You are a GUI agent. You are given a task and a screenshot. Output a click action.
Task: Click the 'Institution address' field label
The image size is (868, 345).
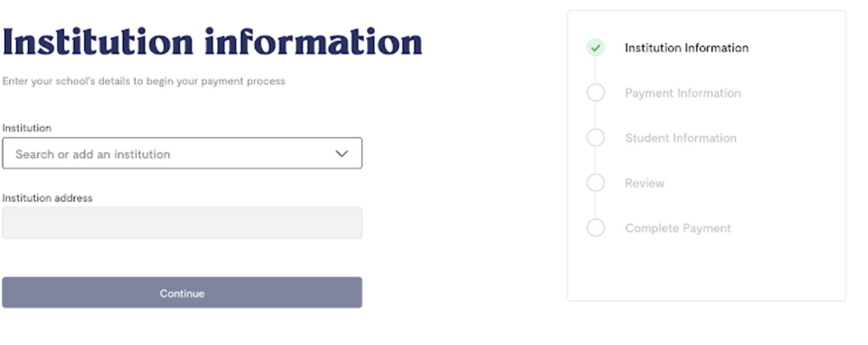[x=47, y=198]
